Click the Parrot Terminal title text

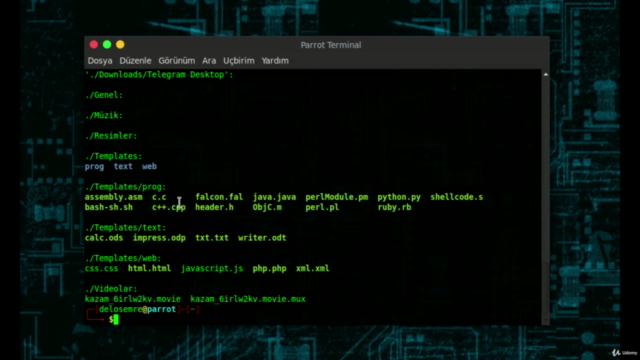(x=331, y=45)
